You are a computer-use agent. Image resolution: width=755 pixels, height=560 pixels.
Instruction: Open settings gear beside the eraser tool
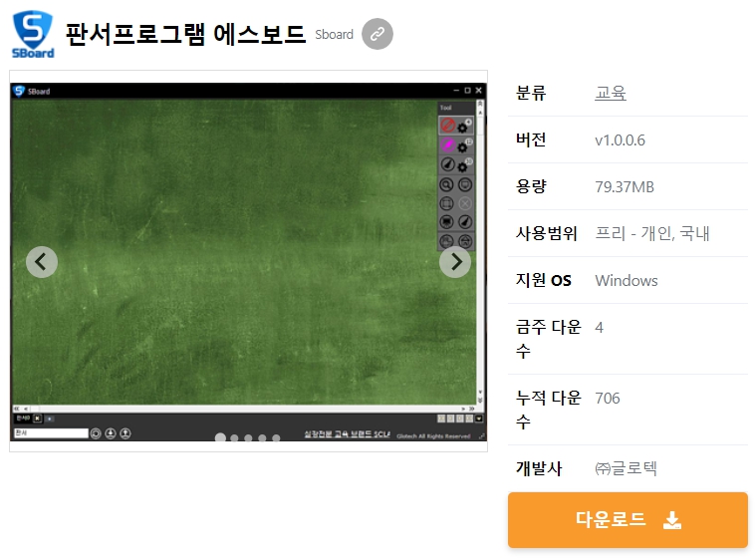[463, 166]
